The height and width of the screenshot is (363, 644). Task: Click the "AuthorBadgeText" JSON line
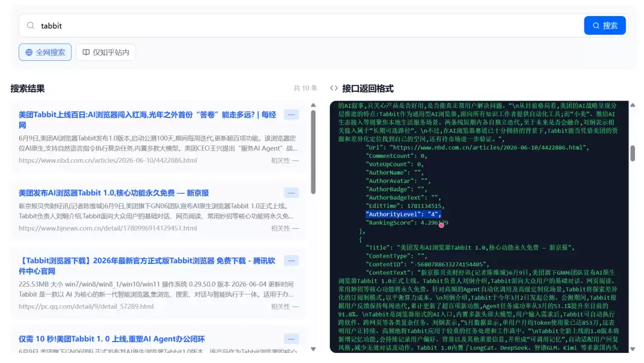pyautogui.click(x=403, y=197)
